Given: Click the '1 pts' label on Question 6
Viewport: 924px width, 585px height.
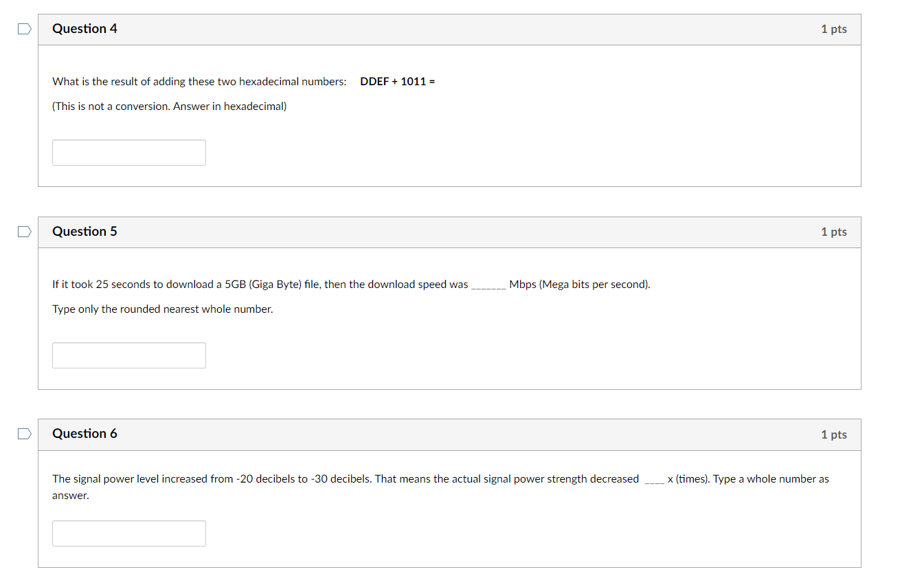Looking at the screenshot, I should pyautogui.click(x=834, y=434).
